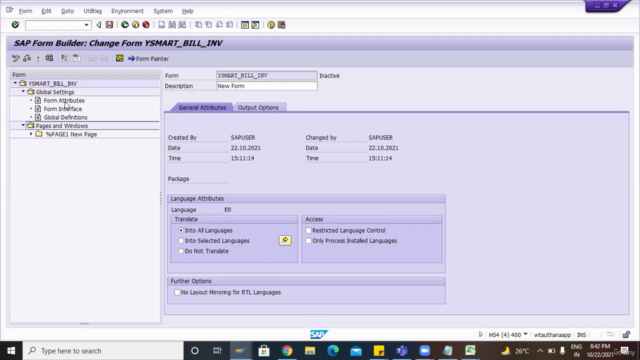The image size is (640, 360).
Task: Open the System menu
Action: (163, 11)
